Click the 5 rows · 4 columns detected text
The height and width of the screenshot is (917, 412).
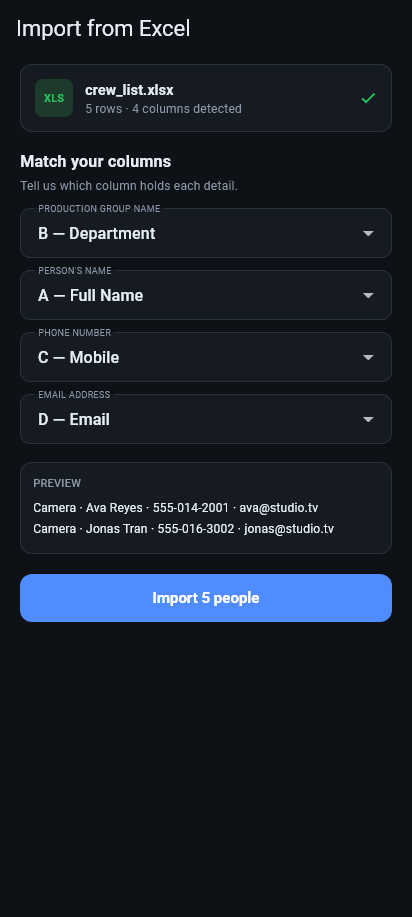click(x=163, y=109)
